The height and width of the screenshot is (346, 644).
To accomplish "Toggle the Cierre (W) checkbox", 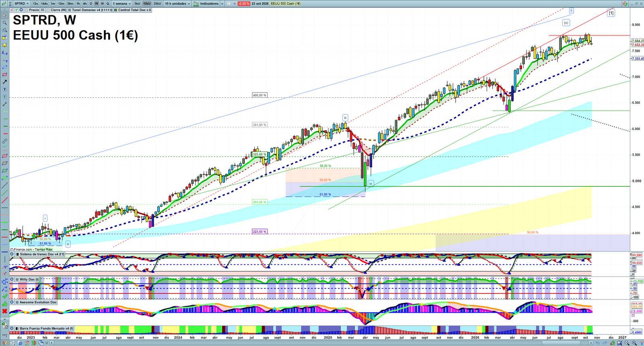I will tap(48, 10).
